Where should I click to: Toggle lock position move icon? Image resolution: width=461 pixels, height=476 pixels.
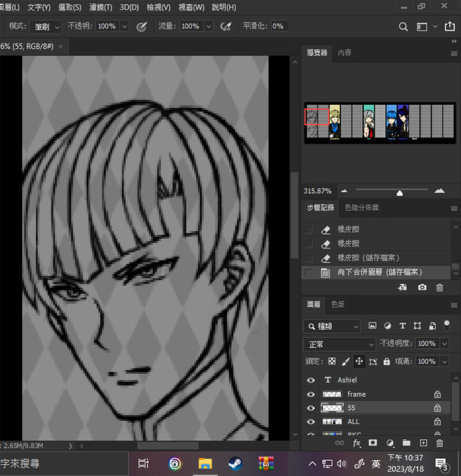point(359,361)
